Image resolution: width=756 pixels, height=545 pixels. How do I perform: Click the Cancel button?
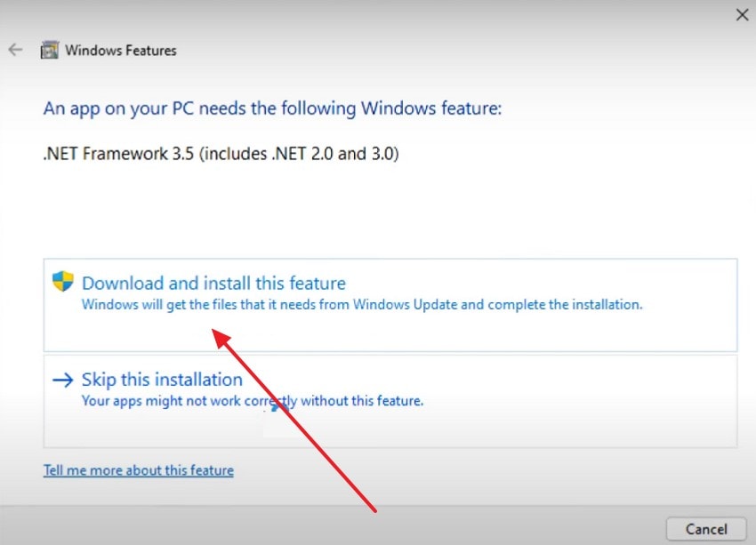tap(706, 529)
